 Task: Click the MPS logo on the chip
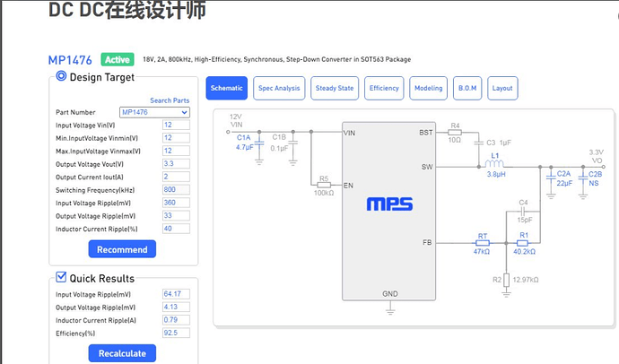click(389, 204)
